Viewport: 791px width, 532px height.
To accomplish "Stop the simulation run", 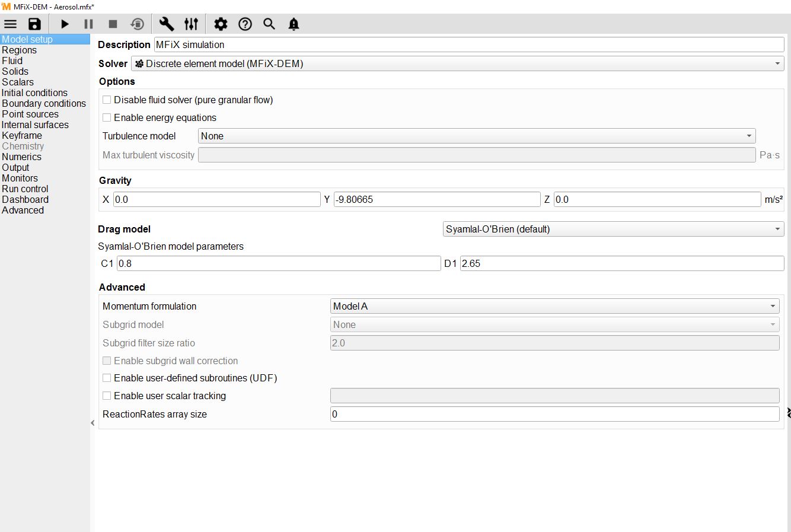I will [x=113, y=24].
